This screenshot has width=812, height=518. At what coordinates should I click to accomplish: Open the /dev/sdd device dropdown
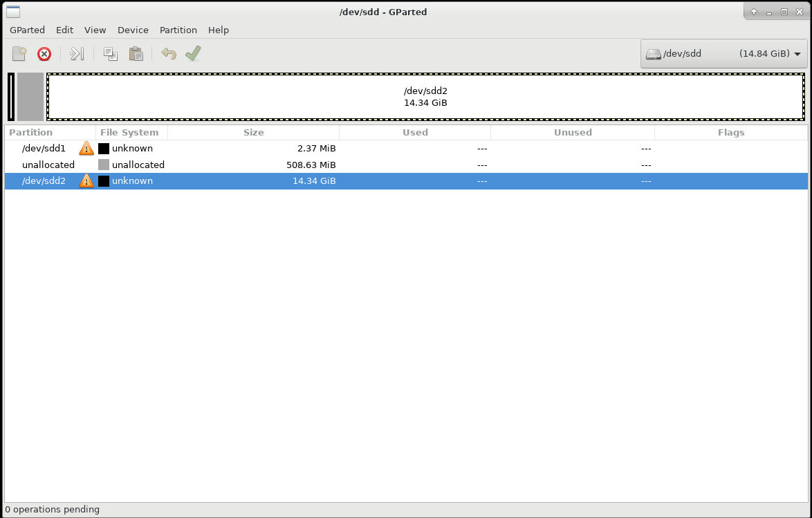coord(723,54)
